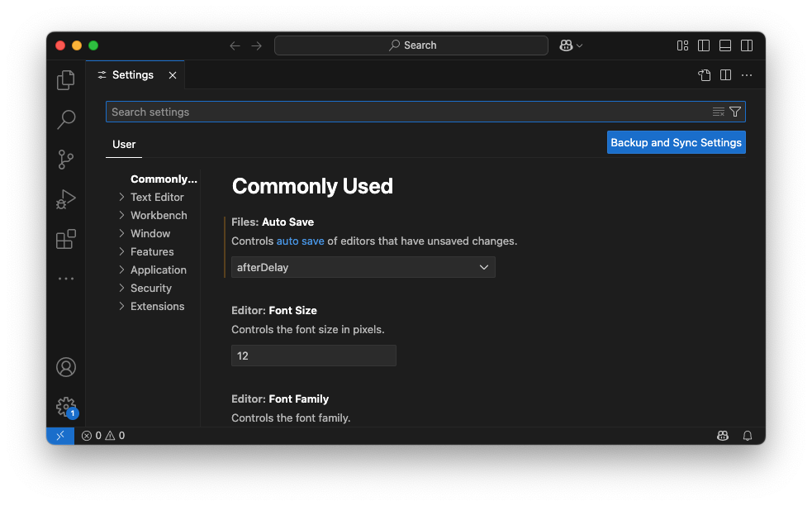This screenshot has height=506, width=812.
Task: Open the Source Control view
Action: pyautogui.click(x=66, y=160)
